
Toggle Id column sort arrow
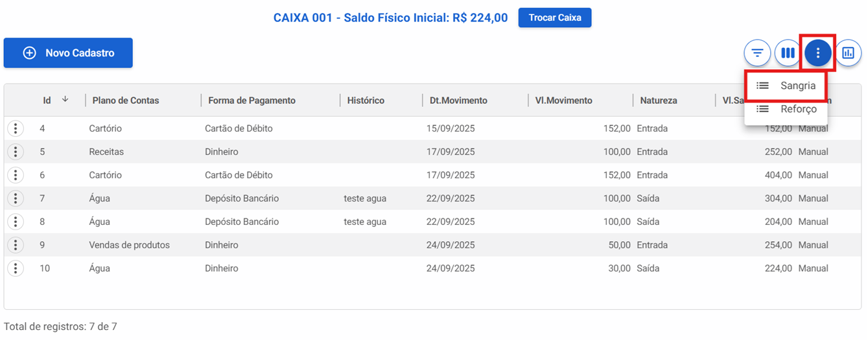coord(65,100)
